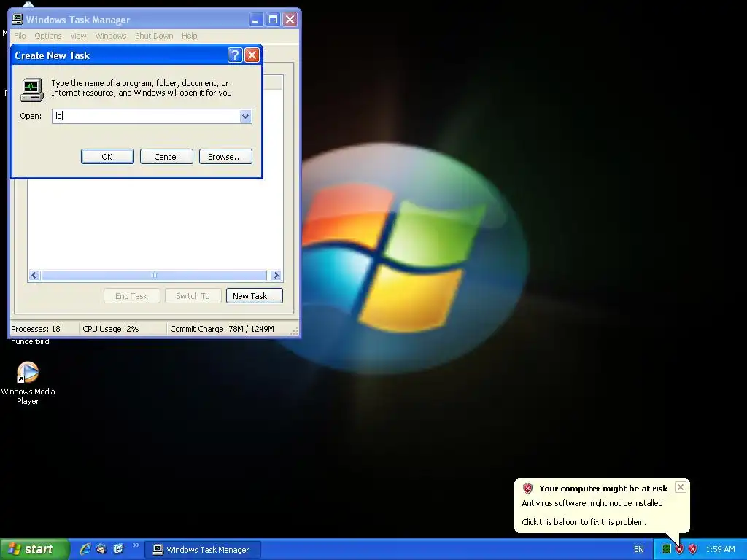Viewport: 747px width, 560px height.
Task: Open the View menu in Task Manager
Action: tap(78, 36)
